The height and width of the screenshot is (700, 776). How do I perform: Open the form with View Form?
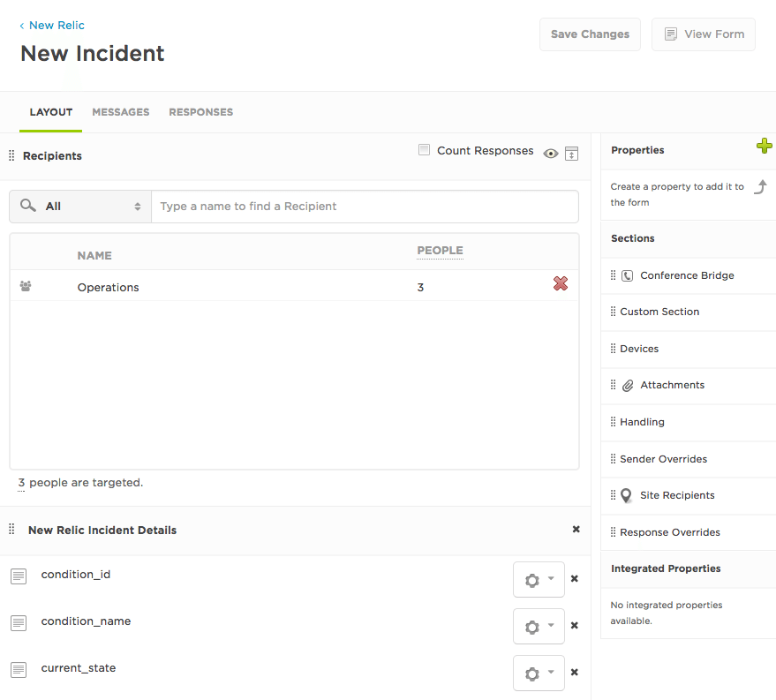pyautogui.click(x=703, y=34)
